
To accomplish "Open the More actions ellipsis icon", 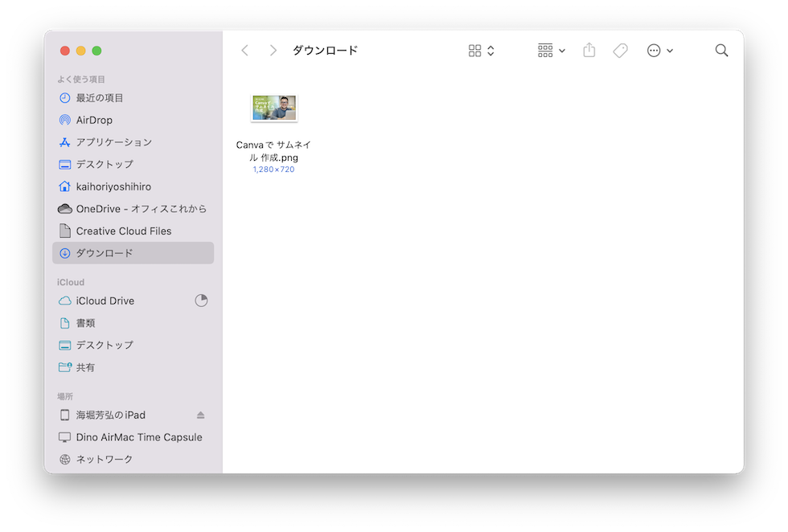I will (653, 50).
